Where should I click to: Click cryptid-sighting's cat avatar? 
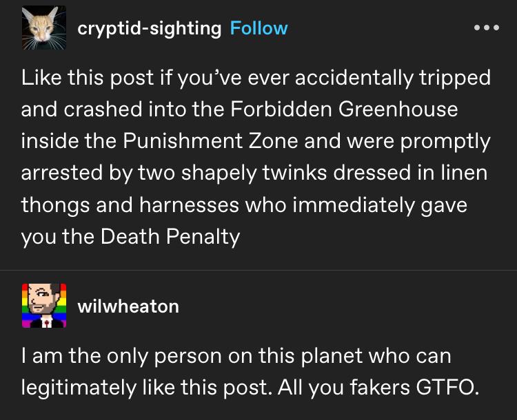(x=43, y=29)
